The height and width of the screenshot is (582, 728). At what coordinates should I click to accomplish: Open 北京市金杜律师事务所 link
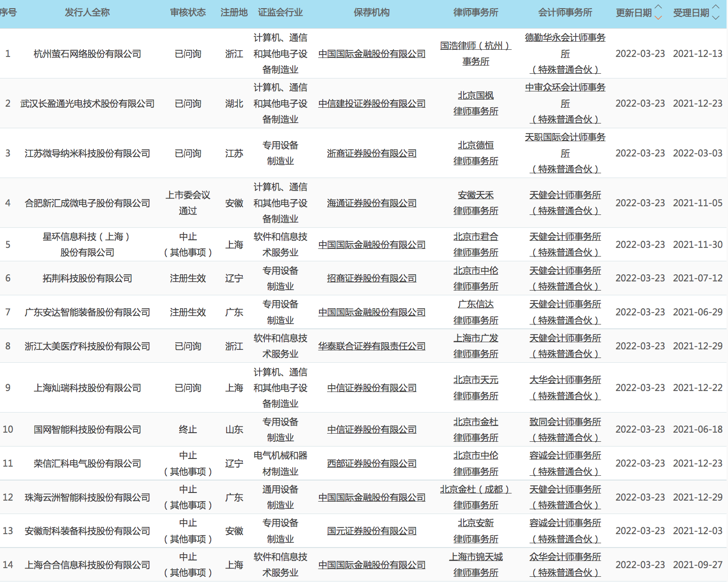click(476, 429)
